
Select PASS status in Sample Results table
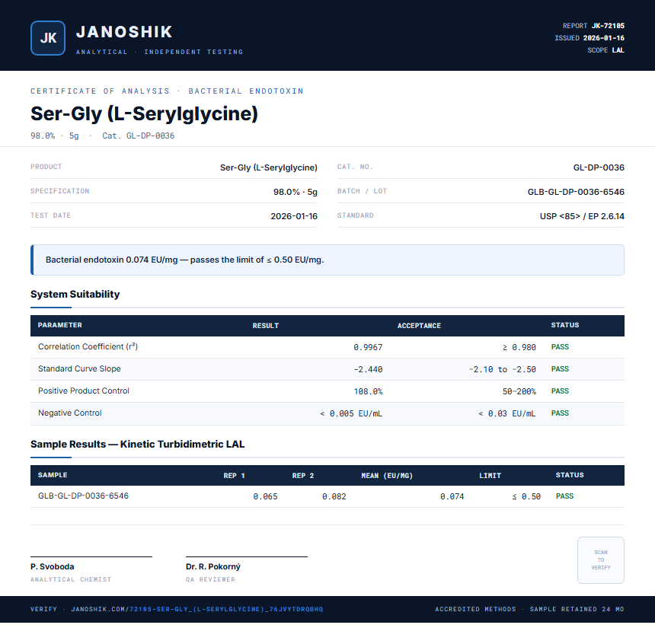[x=564, y=496]
